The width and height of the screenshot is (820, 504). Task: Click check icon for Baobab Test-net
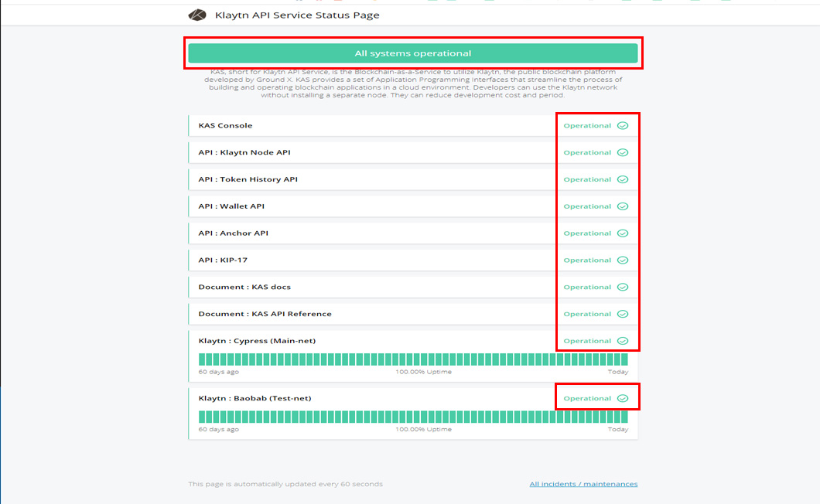tap(622, 398)
